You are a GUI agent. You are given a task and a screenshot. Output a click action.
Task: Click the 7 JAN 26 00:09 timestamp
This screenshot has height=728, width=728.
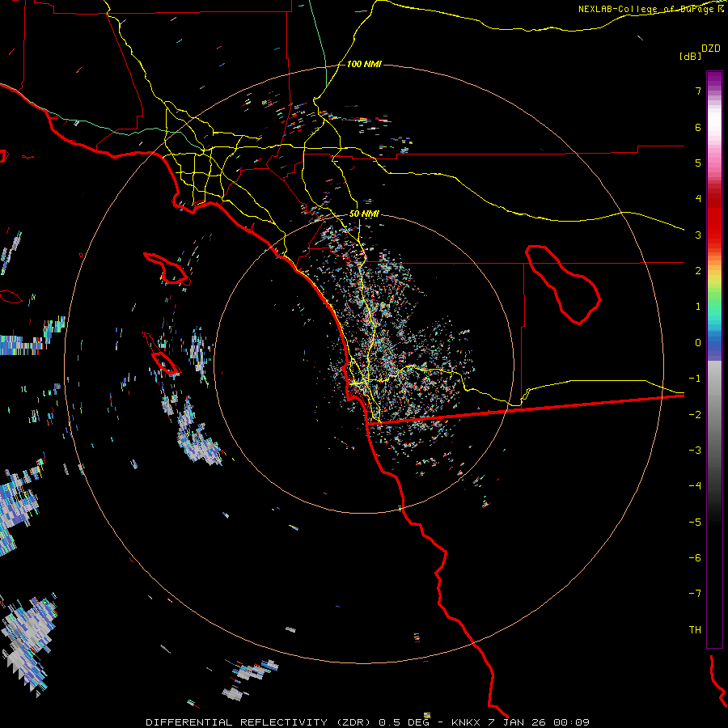[x=539, y=722]
